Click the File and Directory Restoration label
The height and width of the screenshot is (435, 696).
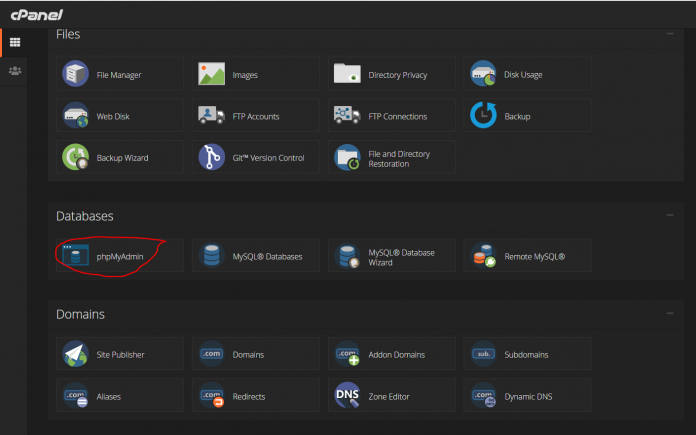(x=399, y=159)
